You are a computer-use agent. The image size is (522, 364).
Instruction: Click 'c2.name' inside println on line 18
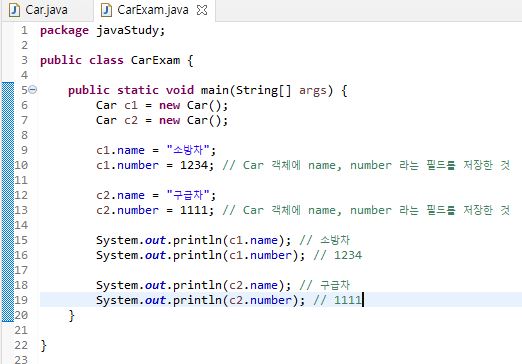pyautogui.click(x=254, y=285)
